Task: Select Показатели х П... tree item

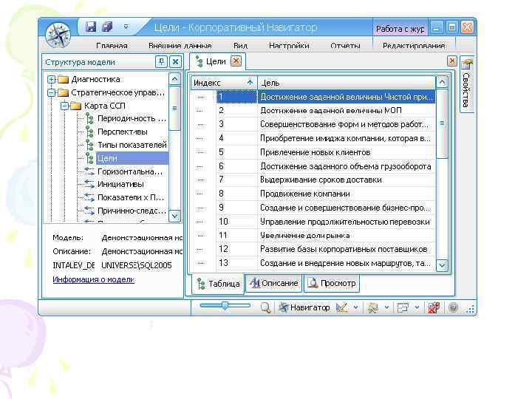Action: click(x=131, y=197)
